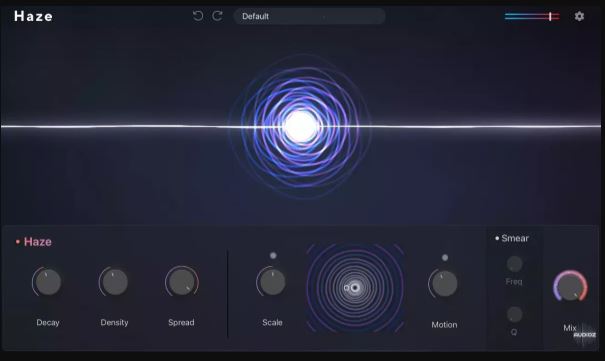The height and width of the screenshot is (361, 605).
Task: Toggle the Haze section on/off dot
Action: (18, 242)
